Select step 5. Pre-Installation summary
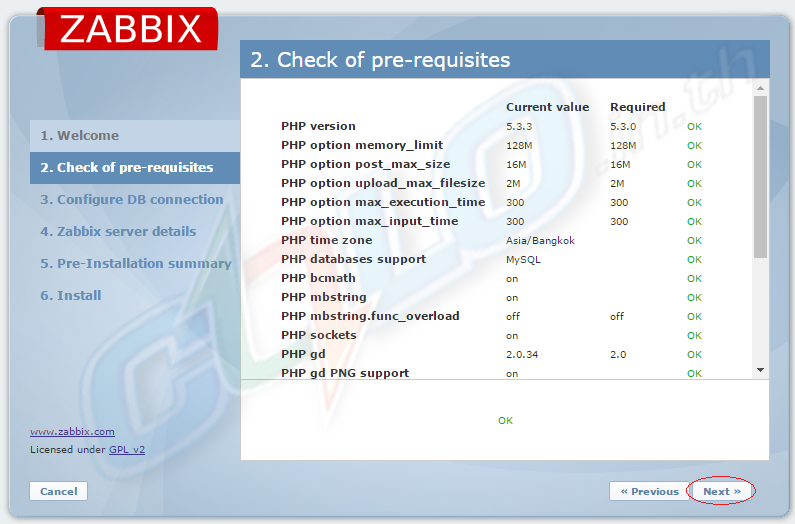Screen dimensions: 795x524 (136, 263)
